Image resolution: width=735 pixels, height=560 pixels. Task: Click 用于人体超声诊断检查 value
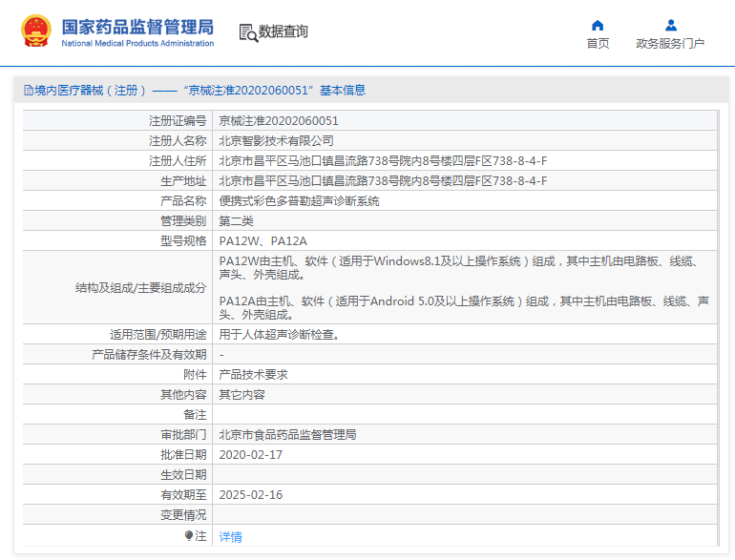[280, 335]
